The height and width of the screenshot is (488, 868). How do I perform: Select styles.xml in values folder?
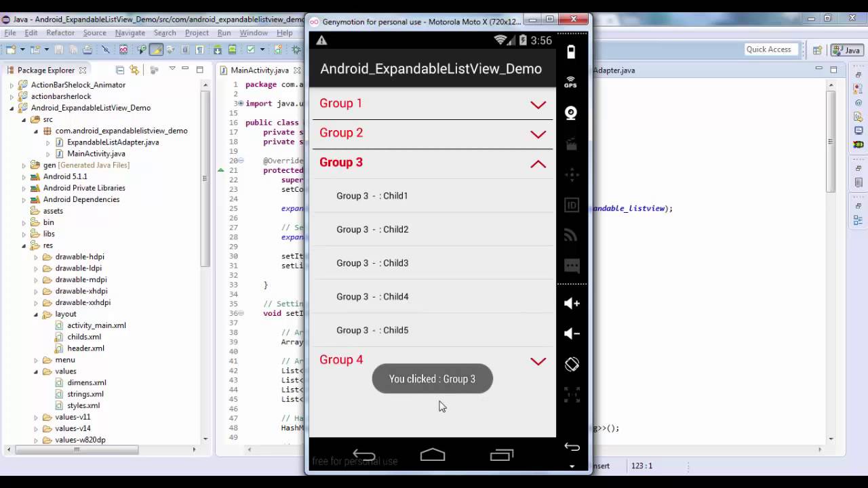(x=83, y=405)
